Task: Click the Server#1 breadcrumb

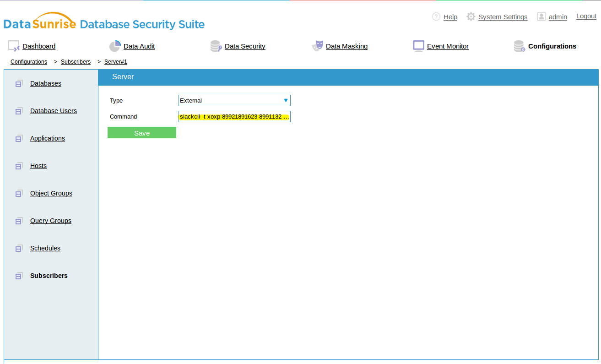Action: click(115, 61)
